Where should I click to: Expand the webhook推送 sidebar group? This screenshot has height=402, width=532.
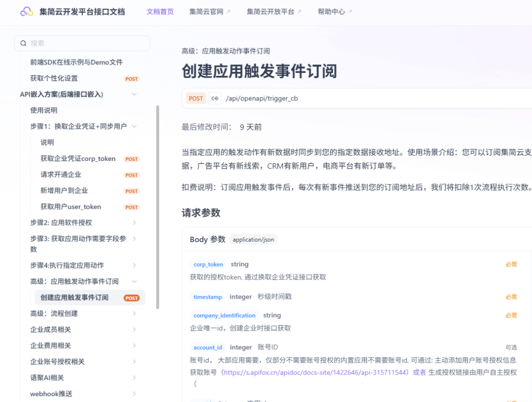pos(134,394)
